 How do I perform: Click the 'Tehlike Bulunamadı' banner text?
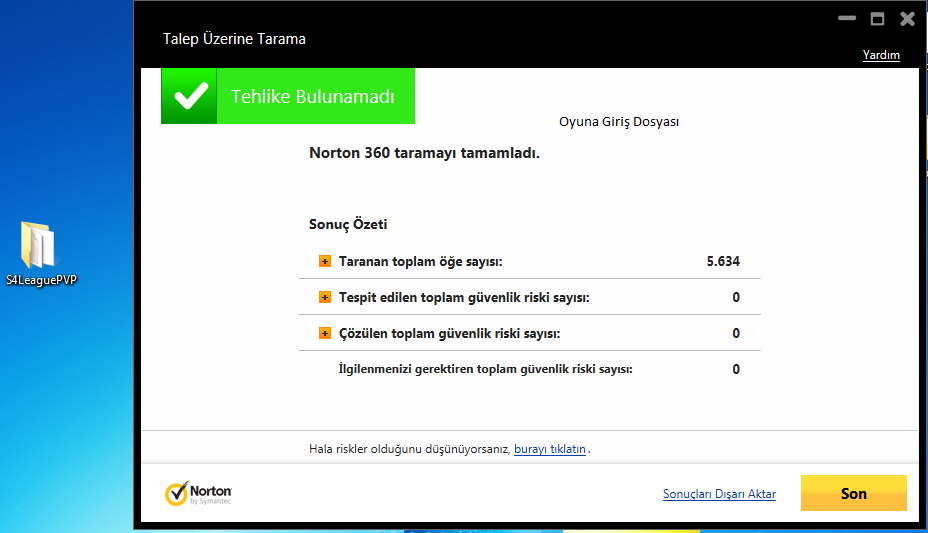pos(312,96)
